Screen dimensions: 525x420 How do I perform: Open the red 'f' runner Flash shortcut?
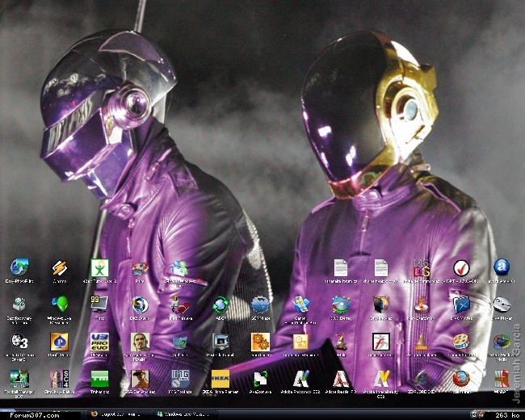(381, 342)
